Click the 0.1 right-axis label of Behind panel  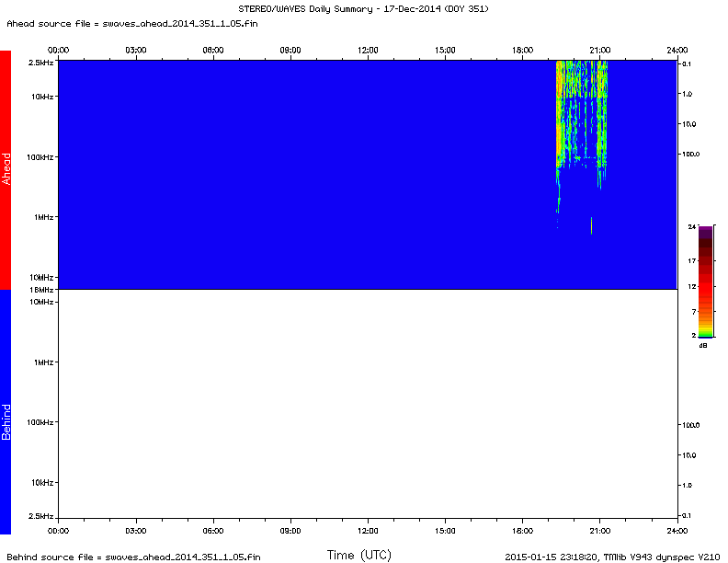[686, 515]
